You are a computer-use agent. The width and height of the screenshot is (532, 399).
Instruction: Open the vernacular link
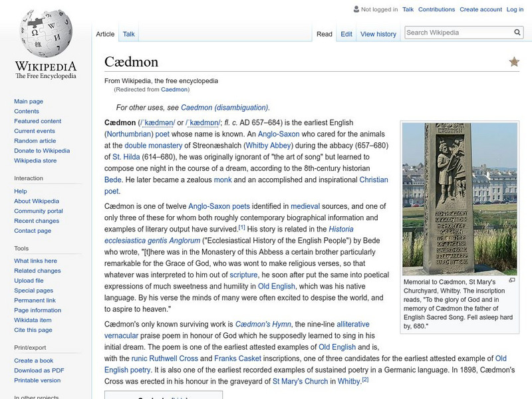(121, 336)
